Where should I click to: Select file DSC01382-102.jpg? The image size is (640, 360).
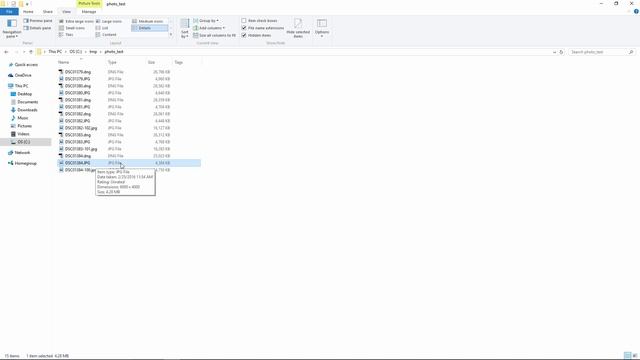(81, 128)
